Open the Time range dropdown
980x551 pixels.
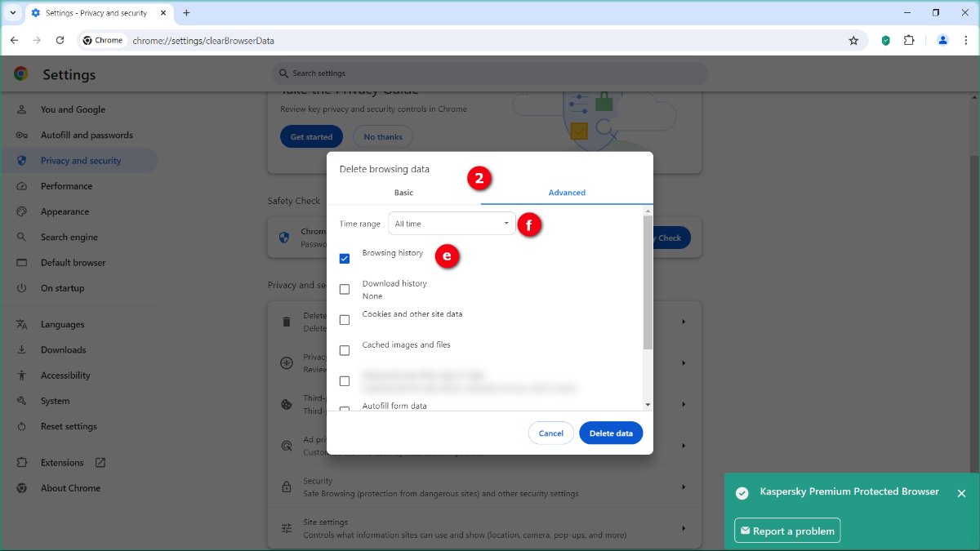pos(452,224)
